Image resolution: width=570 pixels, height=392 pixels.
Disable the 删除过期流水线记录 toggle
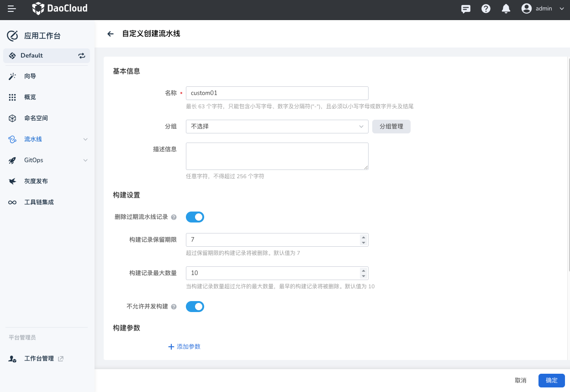click(x=195, y=217)
